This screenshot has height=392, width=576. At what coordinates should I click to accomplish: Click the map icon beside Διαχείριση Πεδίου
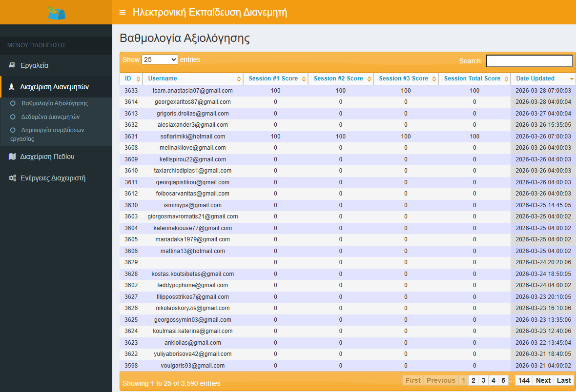coord(12,157)
